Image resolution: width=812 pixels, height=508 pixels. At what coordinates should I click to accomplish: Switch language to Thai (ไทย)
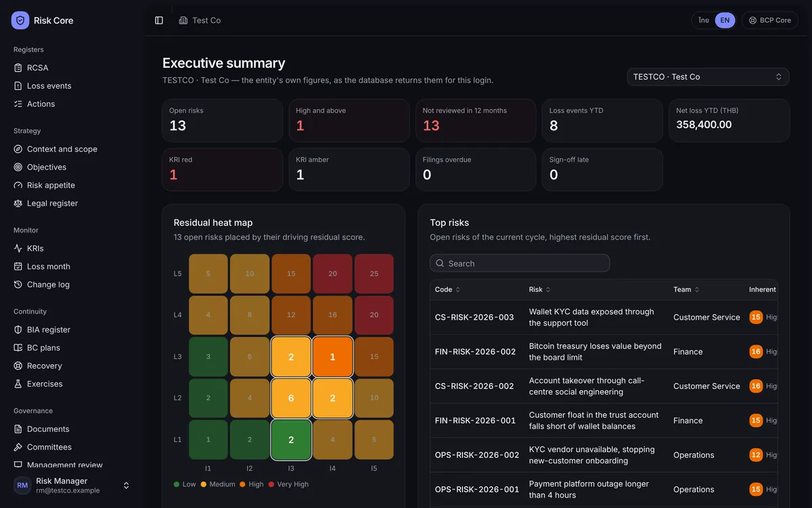704,20
